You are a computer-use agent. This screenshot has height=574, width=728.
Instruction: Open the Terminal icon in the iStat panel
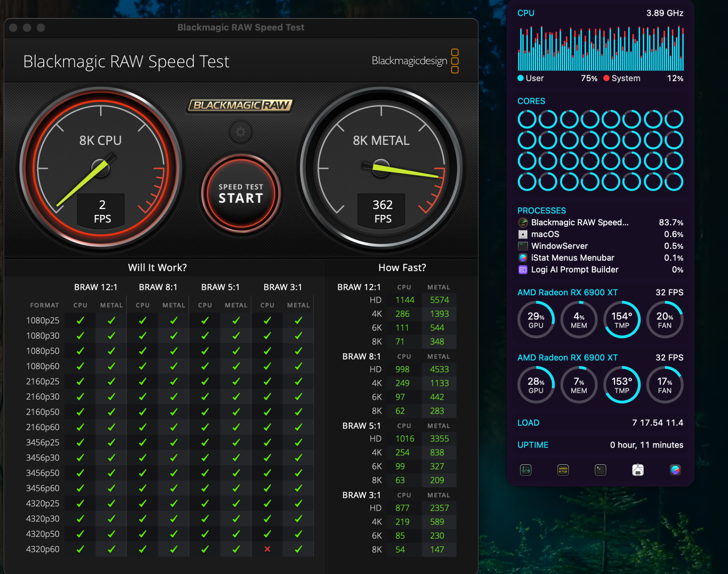coord(600,470)
